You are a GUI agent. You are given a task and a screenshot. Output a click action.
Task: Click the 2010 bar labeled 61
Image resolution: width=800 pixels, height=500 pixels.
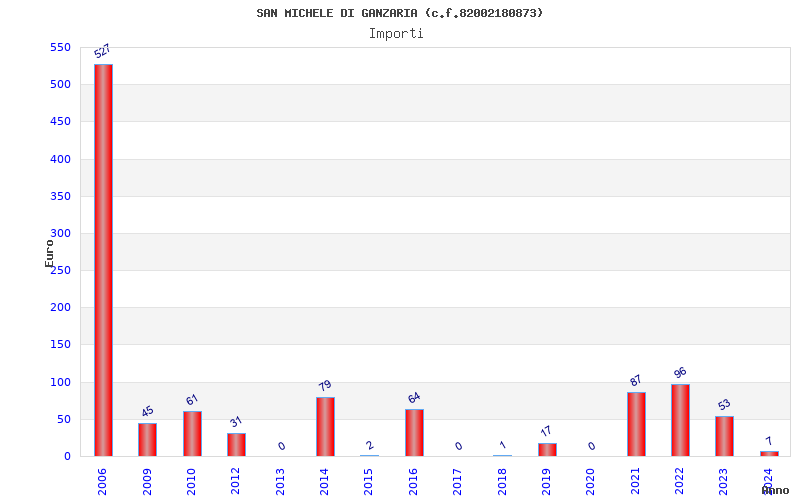(192, 434)
